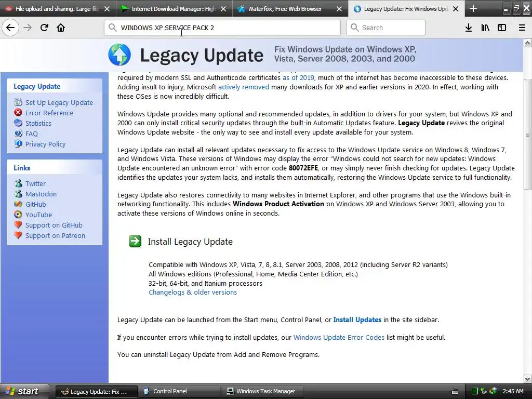Close the Legacy Update tab
Viewport: 532px width, 399px height.
(456, 9)
